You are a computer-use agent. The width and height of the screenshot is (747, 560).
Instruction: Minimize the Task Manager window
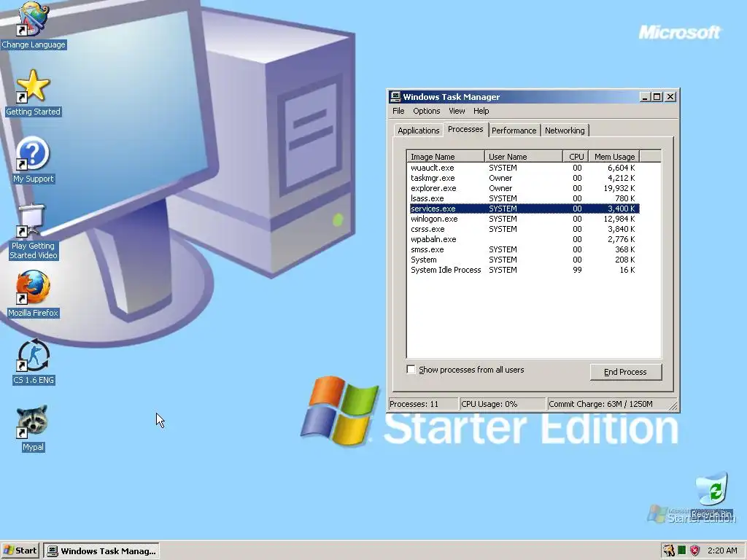[645, 97]
